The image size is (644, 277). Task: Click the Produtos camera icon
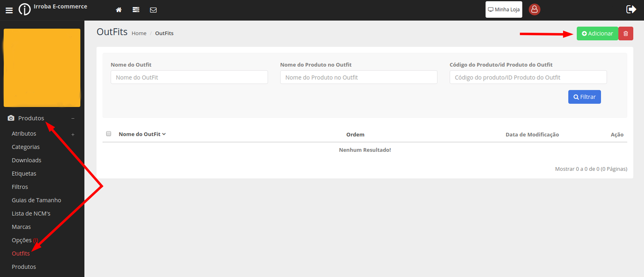[11, 118]
